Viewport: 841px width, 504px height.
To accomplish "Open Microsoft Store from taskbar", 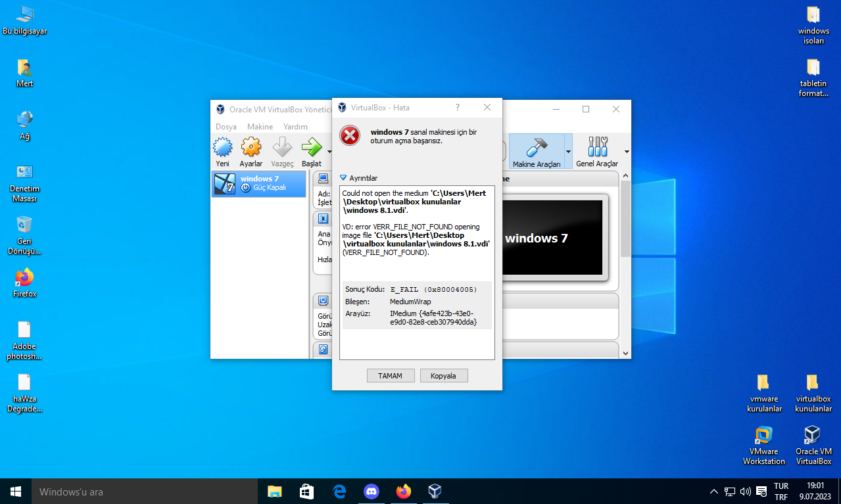I will 306,492.
